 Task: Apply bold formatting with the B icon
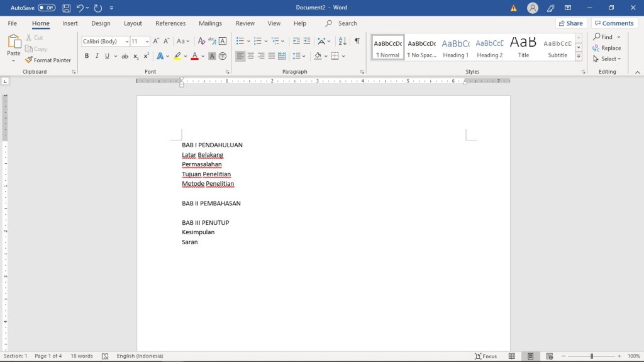pyautogui.click(x=87, y=56)
